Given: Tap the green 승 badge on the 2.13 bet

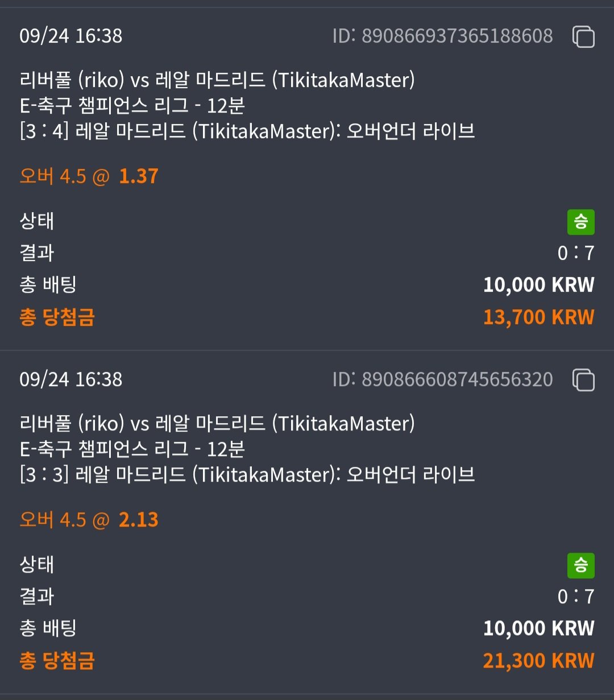Looking at the screenshot, I should (x=580, y=565).
